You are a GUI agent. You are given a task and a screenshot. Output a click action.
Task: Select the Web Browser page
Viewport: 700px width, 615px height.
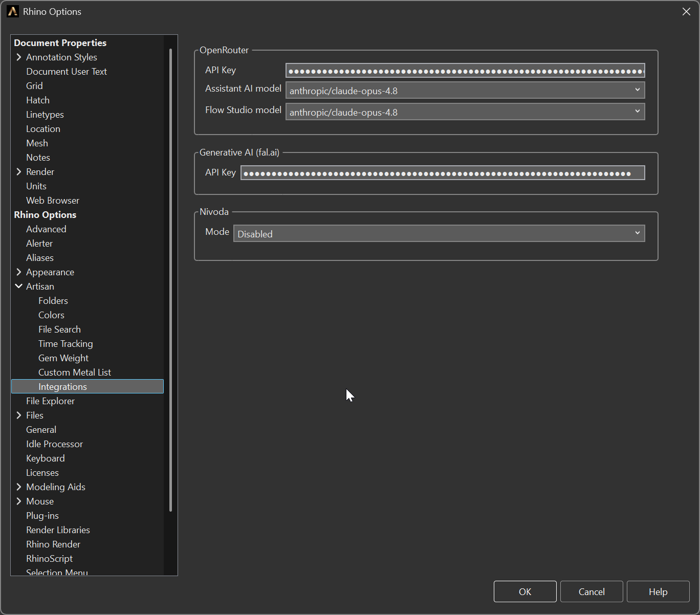[x=53, y=201]
